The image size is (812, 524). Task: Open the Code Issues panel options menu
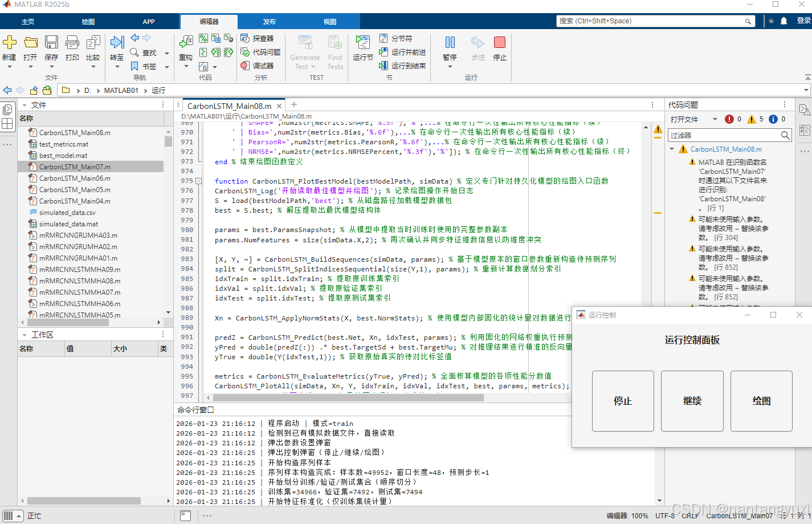point(785,105)
